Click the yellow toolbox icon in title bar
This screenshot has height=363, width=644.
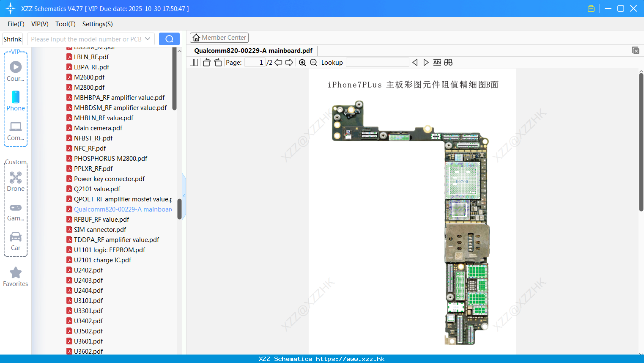[x=591, y=8]
